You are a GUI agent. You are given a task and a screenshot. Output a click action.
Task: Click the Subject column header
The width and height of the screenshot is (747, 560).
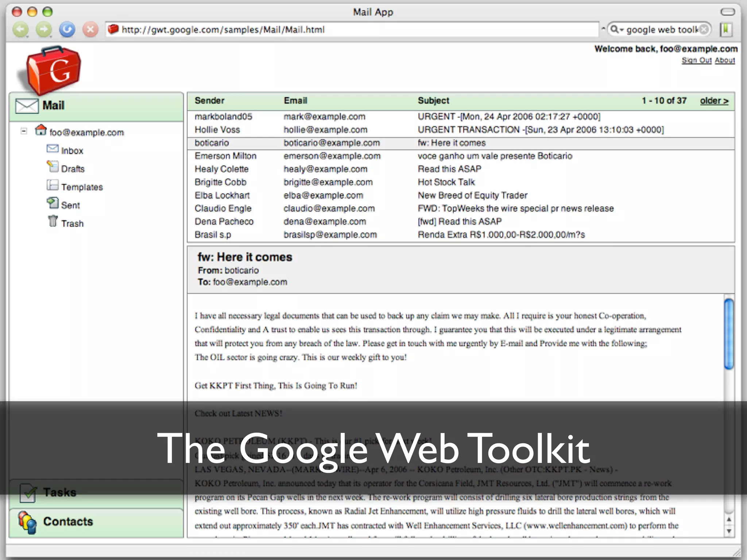click(433, 101)
